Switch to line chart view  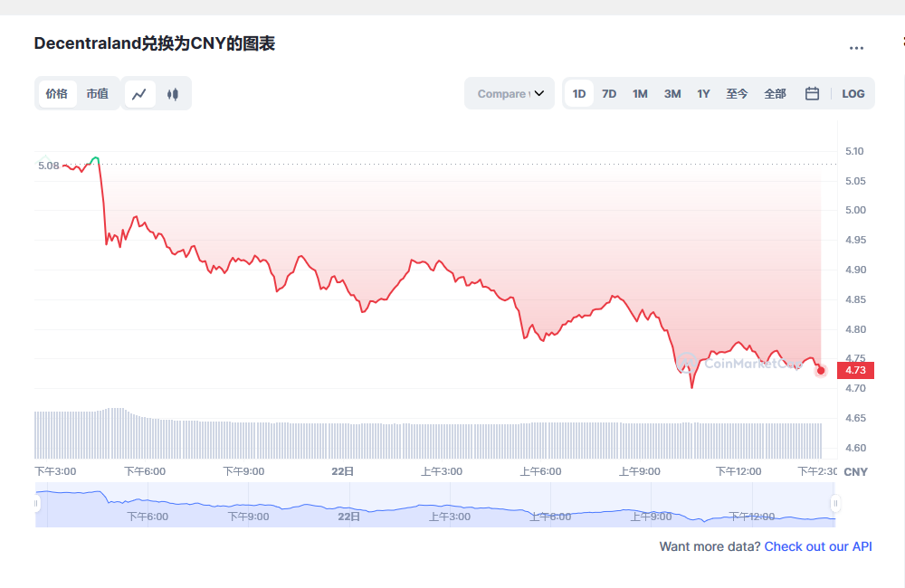click(139, 94)
